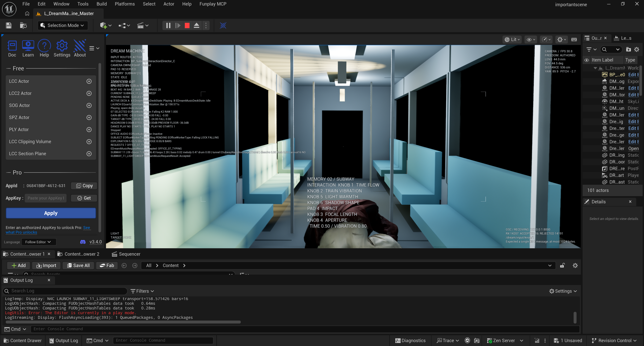
Task: Open plugin Settings gear icon
Action: (62, 48)
